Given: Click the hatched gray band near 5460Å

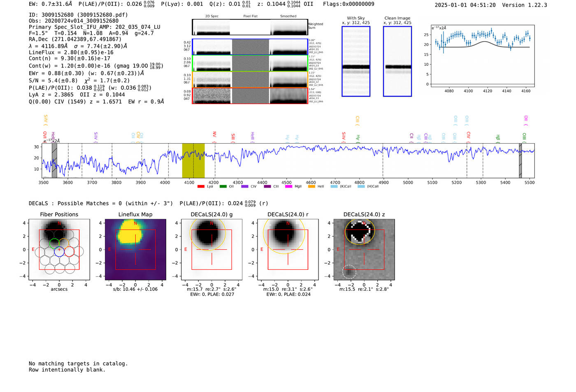Looking at the screenshot, I should 520,160.
